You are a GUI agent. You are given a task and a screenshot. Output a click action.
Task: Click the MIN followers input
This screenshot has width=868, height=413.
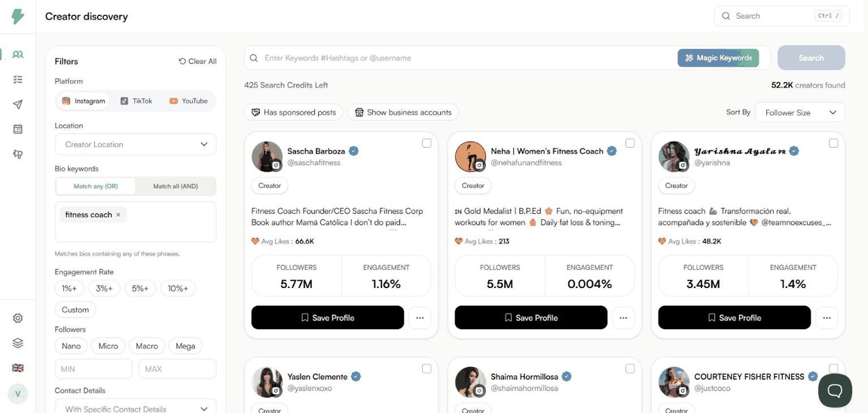pos(93,369)
